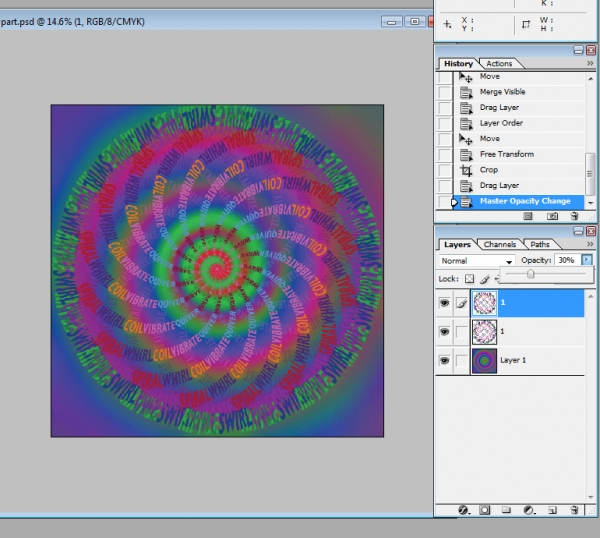600x538 pixels.
Task: Select Drag Layer state just above Layer Order
Action: (x=519, y=108)
